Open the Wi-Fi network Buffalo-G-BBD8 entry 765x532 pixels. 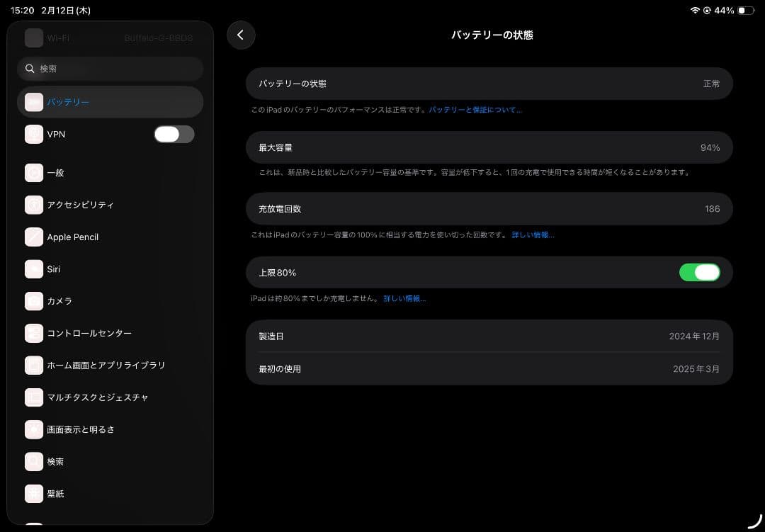[110, 38]
